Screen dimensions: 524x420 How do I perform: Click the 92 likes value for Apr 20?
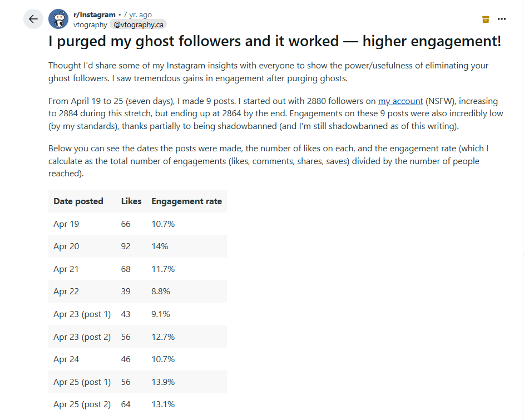[126, 246]
